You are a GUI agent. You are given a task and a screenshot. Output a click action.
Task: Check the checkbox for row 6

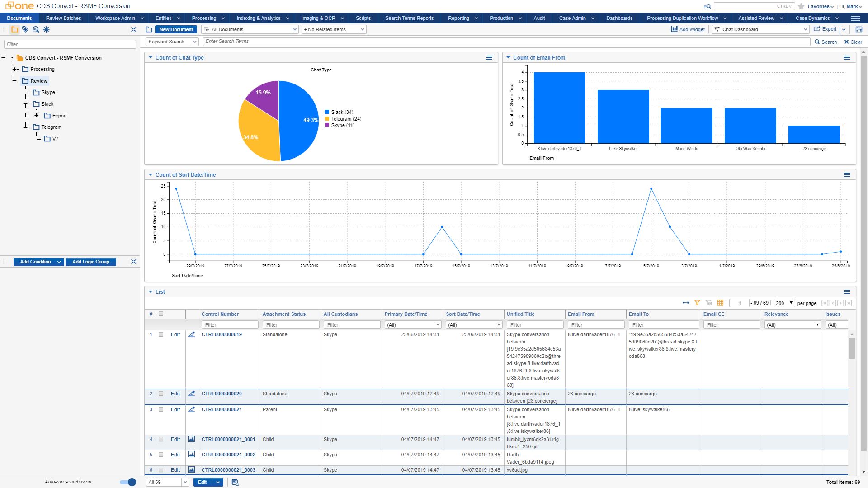coord(161,470)
